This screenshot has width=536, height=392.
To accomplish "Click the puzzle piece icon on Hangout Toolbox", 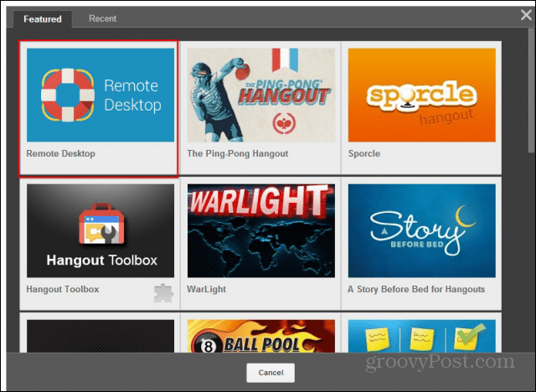I will pos(163,293).
